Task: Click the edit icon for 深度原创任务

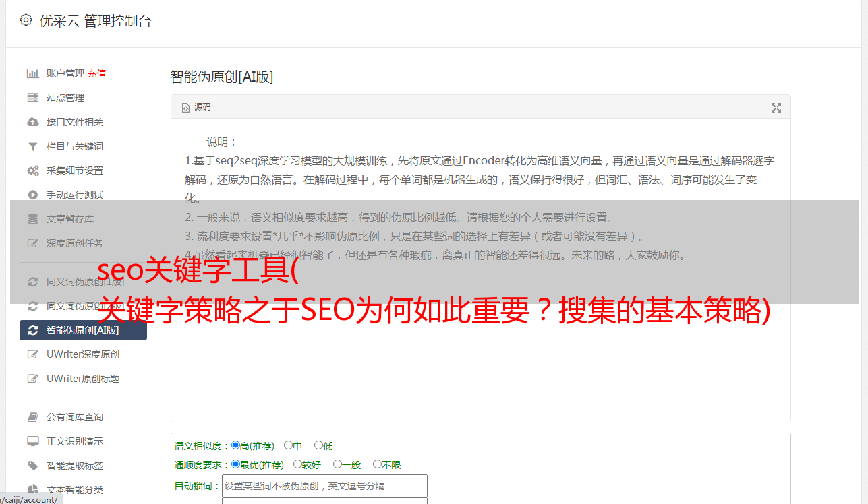Action: pos(32,243)
